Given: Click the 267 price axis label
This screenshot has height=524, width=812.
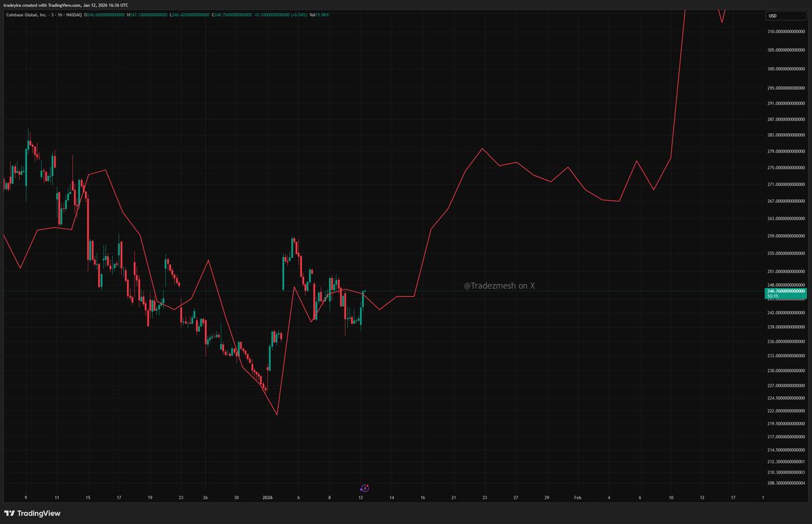Looking at the screenshot, I should click(786, 201).
